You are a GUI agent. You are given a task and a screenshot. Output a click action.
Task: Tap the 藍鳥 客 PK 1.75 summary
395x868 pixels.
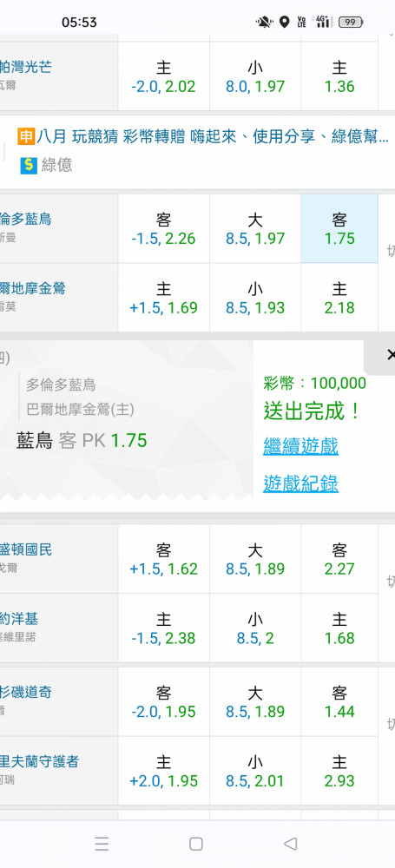coord(82,441)
